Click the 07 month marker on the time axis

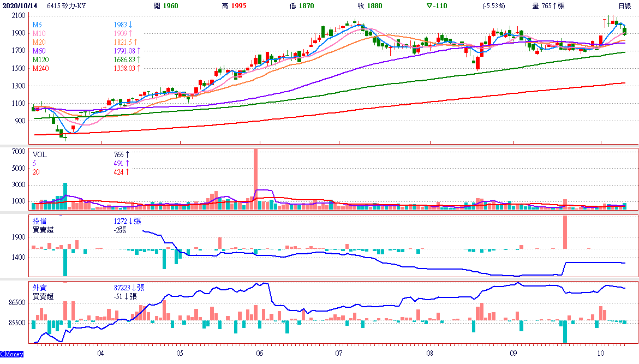(339, 353)
